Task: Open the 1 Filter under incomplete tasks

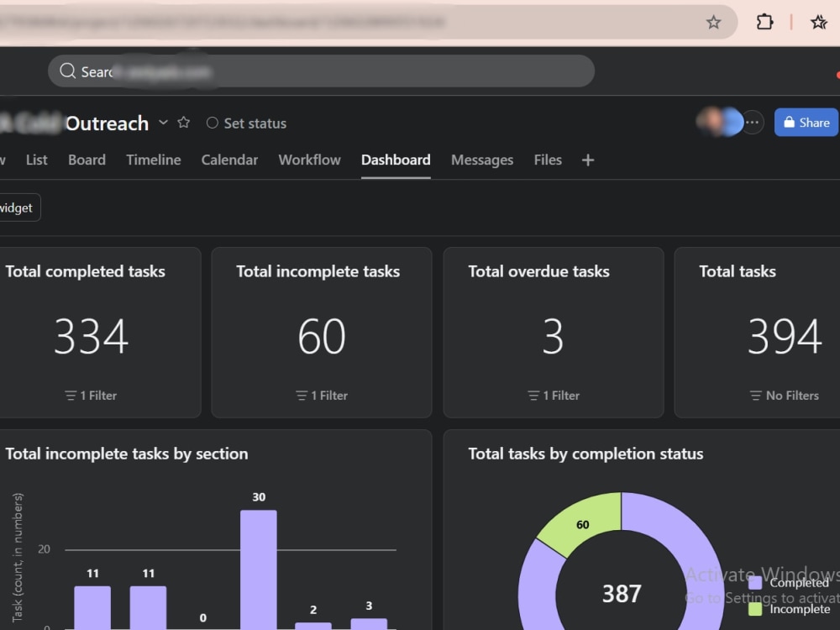Action: point(322,396)
